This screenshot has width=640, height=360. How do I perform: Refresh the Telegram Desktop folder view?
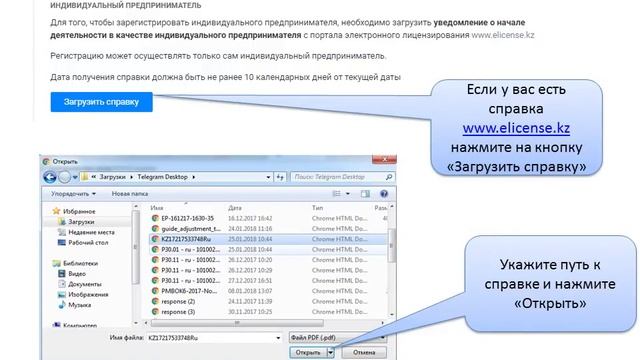pyautogui.click(x=280, y=177)
